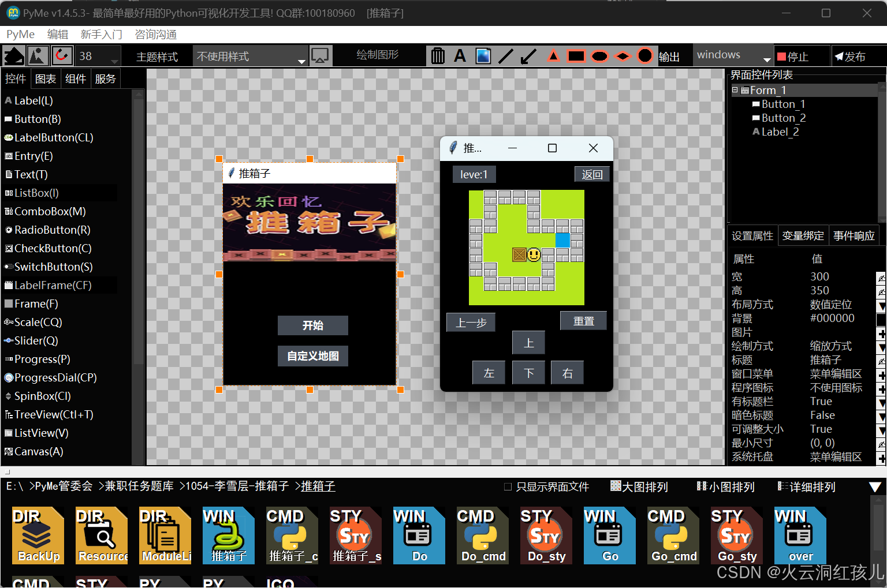The width and height of the screenshot is (887, 588).
Task: Open the PyMe menu
Action: click(x=20, y=35)
